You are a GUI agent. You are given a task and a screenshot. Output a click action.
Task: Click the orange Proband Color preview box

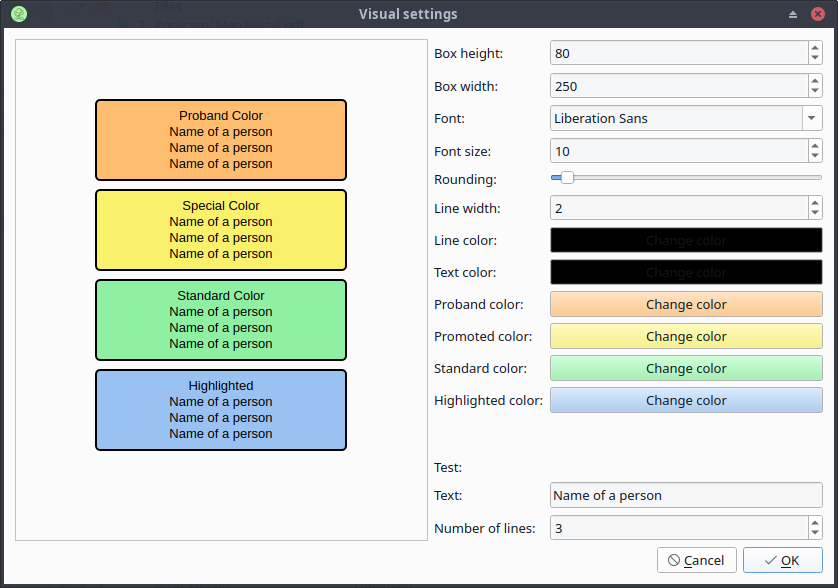[x=220, y=140]
